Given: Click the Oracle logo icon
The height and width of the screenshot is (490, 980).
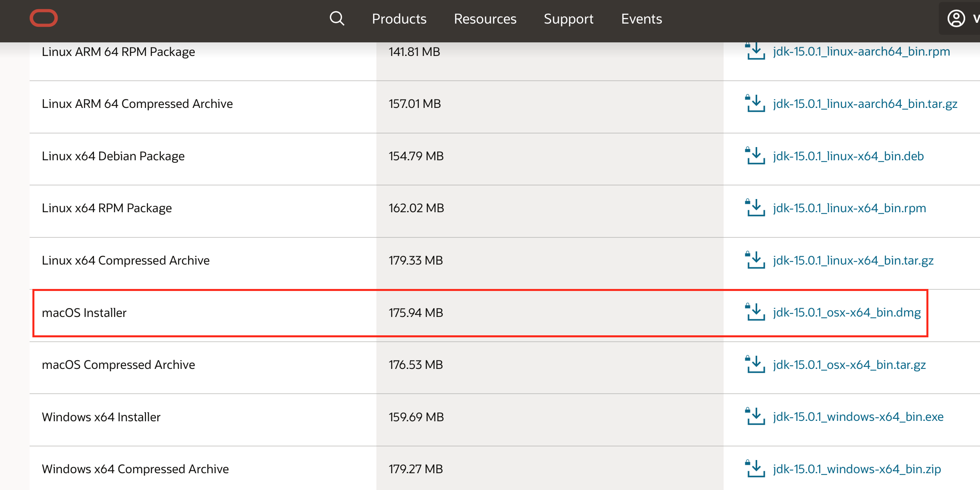Looking at the screenshot, I should [x=44, y=18].
